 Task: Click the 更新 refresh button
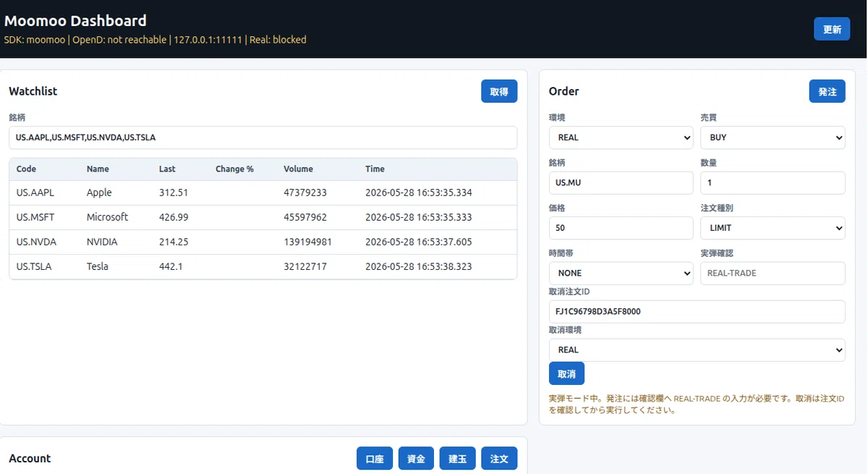point(832,29)
